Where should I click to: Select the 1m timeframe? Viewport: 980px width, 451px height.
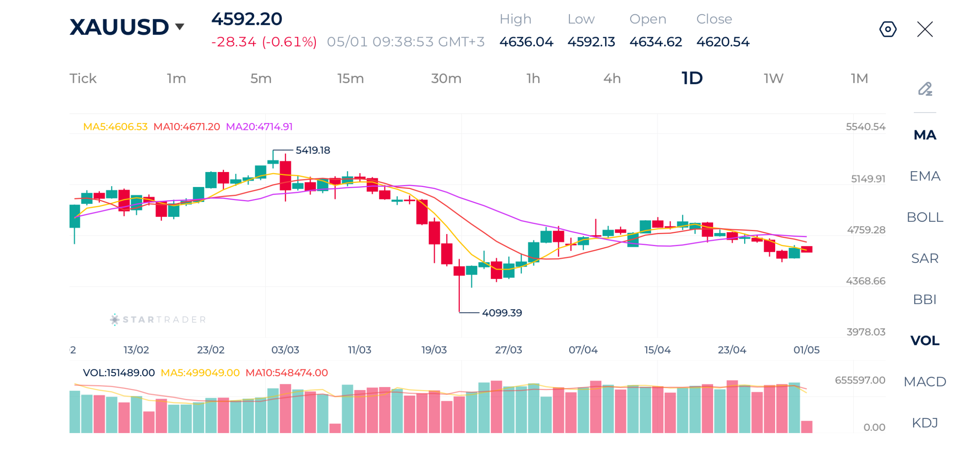[x=176, y=78]
